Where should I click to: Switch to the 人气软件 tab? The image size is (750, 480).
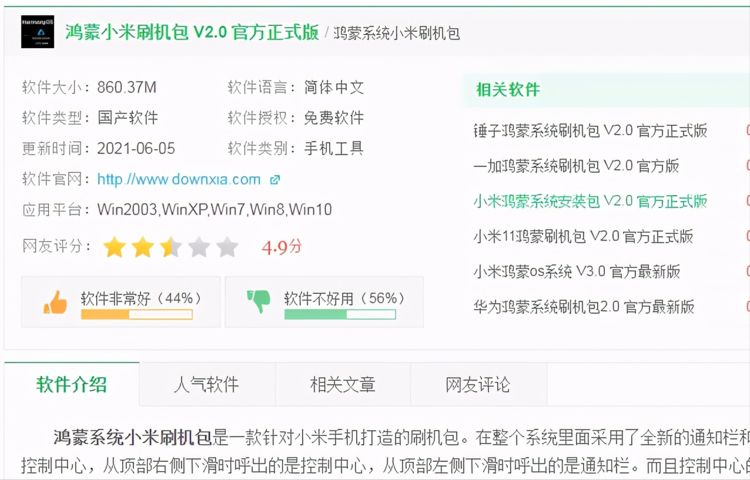coord(207,384)
